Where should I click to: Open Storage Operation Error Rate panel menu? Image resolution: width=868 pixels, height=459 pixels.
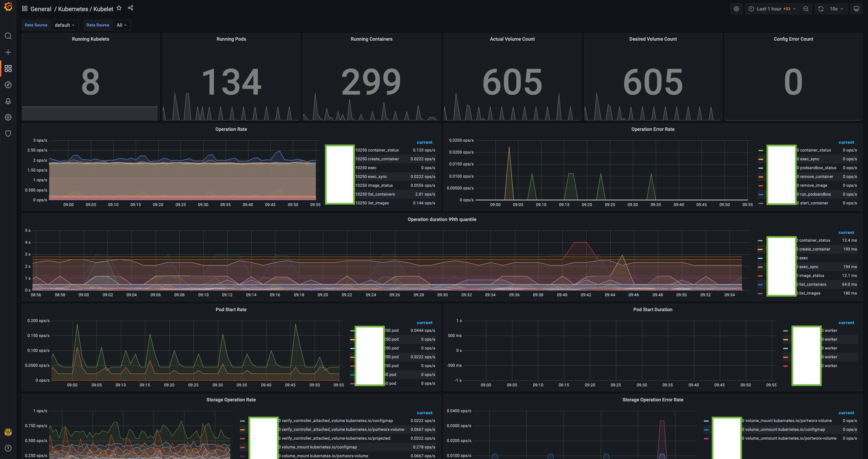[653, 400]
